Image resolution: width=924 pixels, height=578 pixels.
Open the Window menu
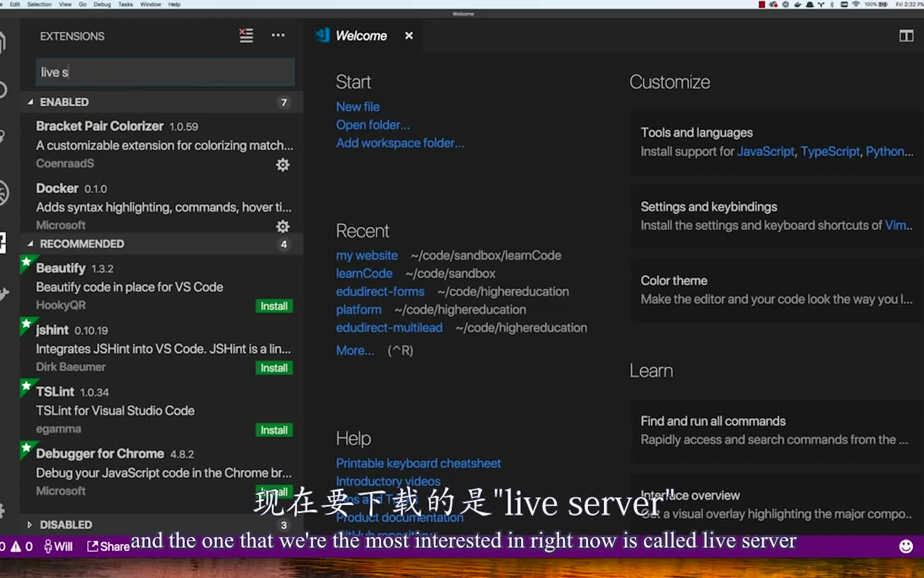(x=151, y=4)
